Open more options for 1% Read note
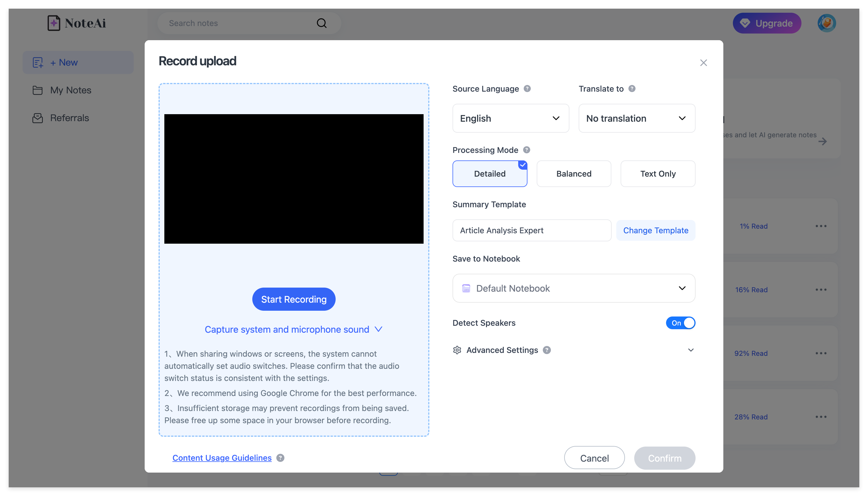Viewport: 868px width, 496px height. click(821, 226)
